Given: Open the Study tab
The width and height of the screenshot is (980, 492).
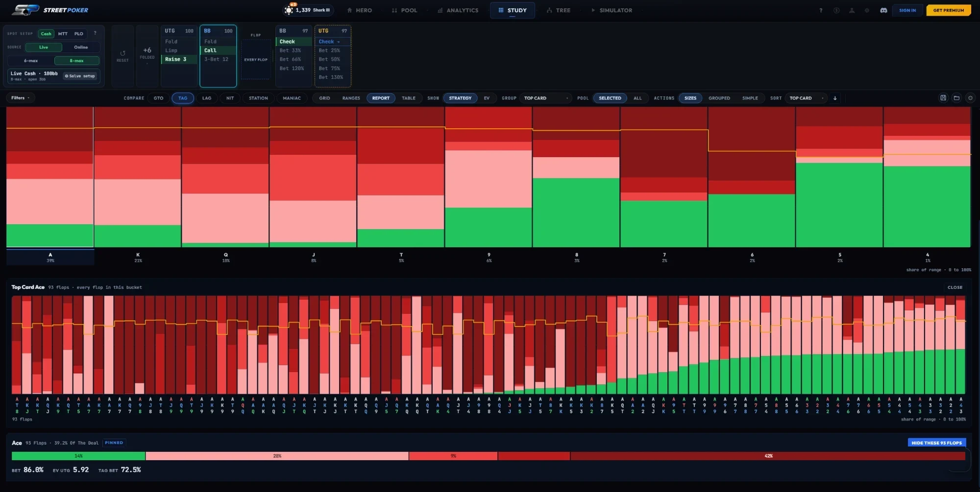Looking at the screenshot, I should (x=512, y=10).
